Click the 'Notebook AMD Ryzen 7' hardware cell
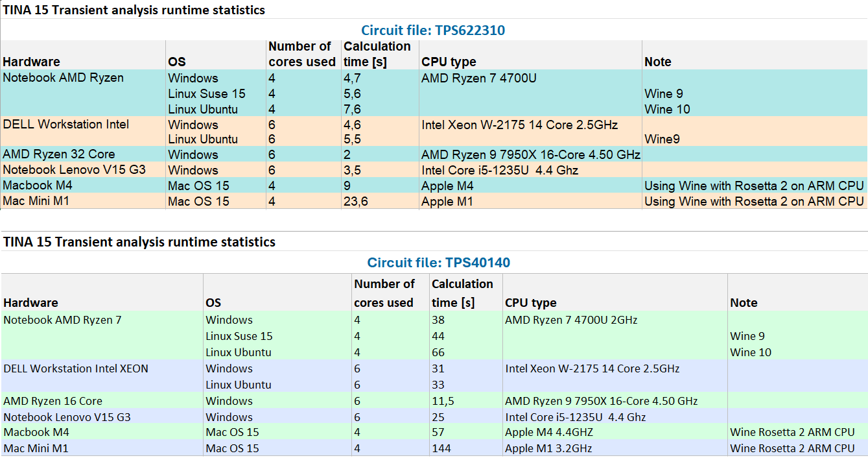Viewport: 868px width, 458px height. 62,320
